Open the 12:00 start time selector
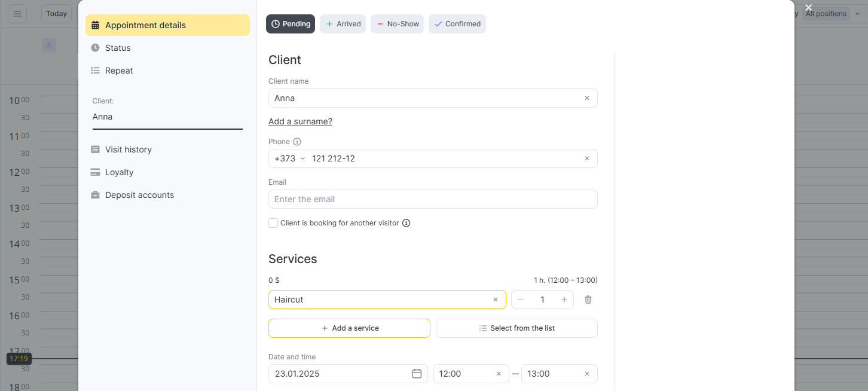 click(x=463, y=374)
